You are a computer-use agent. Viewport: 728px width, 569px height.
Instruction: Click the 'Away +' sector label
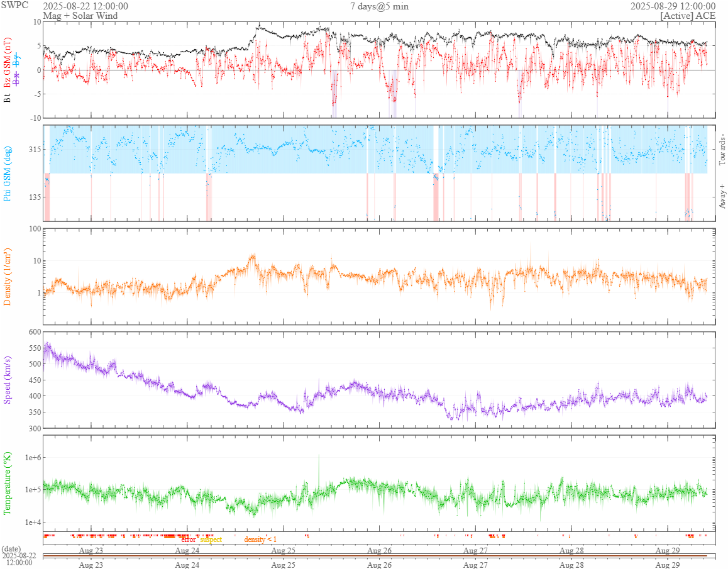[x=722, y=197]
